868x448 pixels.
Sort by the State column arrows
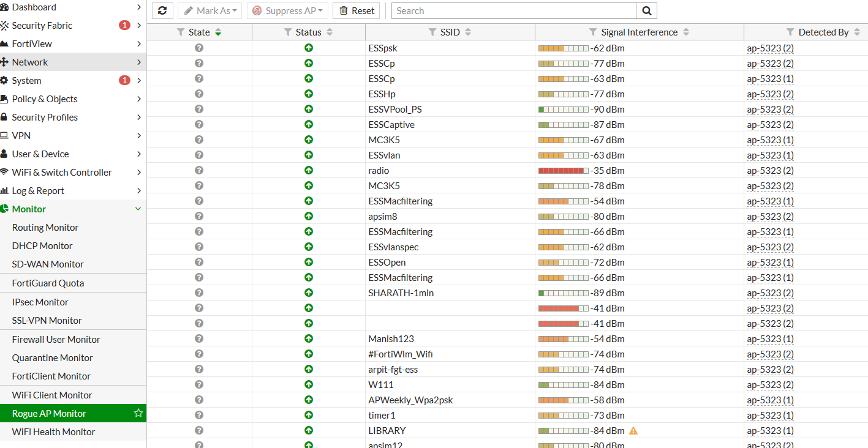point(218,32)
